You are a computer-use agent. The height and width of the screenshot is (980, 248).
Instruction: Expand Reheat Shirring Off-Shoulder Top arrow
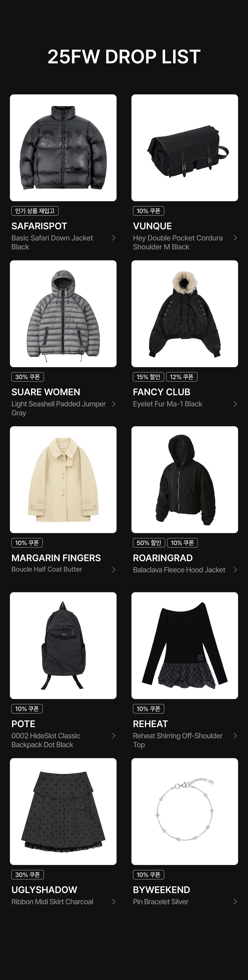(x=235, y=735)
